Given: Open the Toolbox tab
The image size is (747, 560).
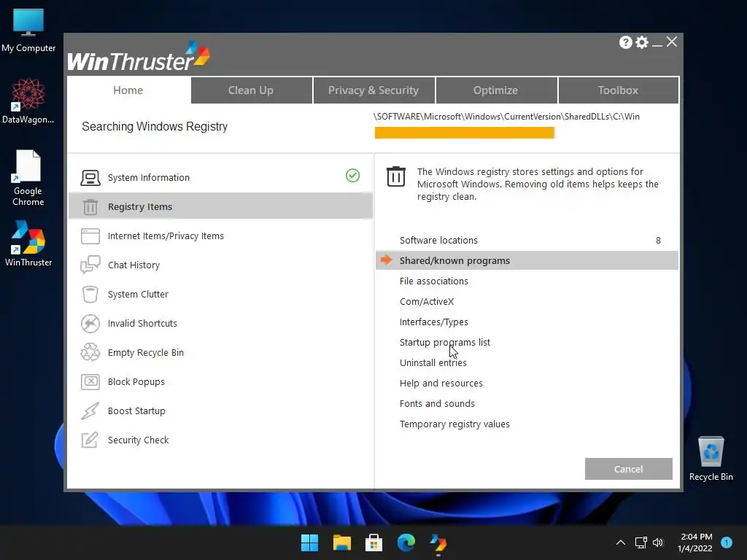Looking at the screenshot, I should [619, 90].
